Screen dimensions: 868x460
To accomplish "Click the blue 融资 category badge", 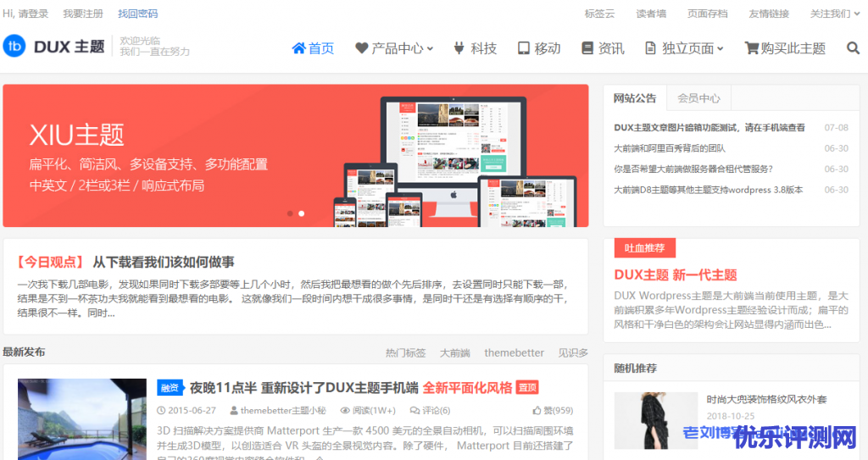I will [170, 387].
